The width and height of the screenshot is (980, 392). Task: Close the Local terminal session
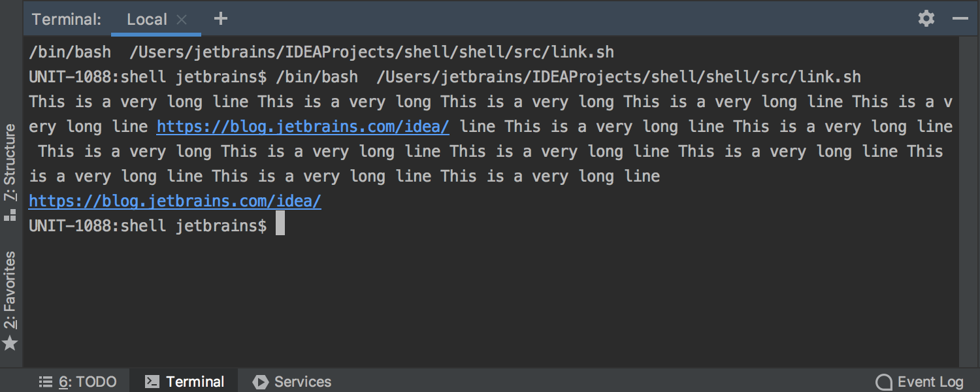[x=182, y=19]
